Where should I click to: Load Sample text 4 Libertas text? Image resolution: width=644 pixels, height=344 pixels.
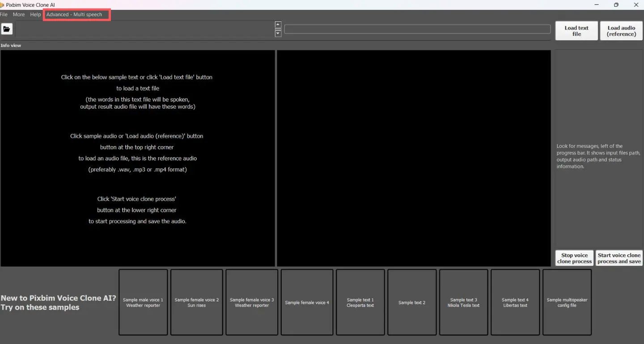tap(515, 302)
